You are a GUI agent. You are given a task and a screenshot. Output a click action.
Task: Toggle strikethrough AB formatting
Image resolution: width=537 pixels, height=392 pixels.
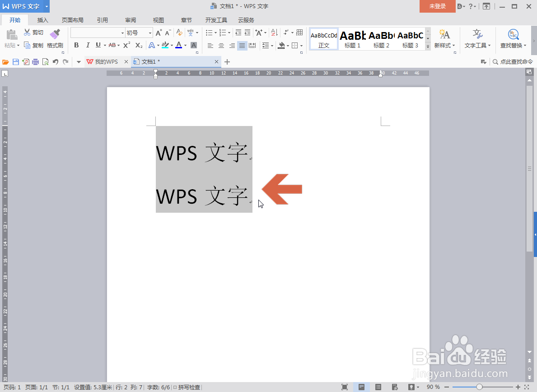pos(112,45)
